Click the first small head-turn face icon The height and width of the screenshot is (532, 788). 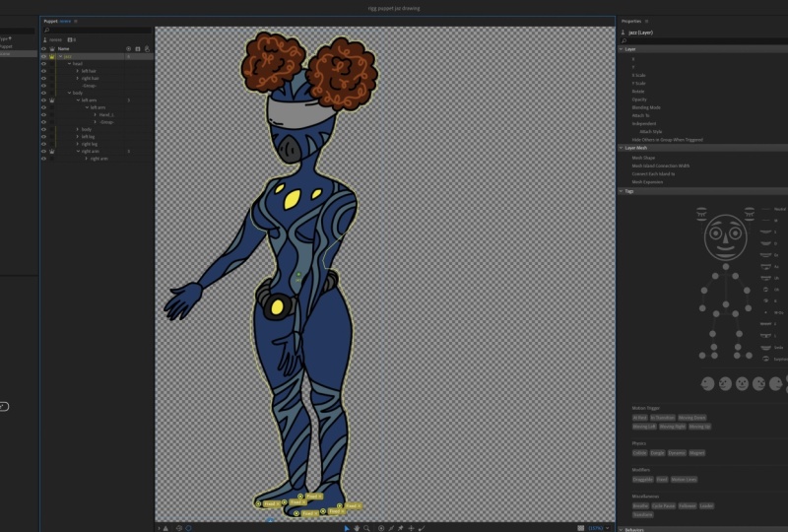pos(707,383)
